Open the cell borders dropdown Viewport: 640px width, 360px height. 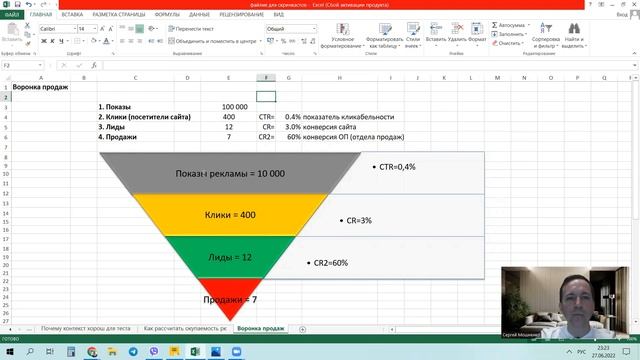pyautogui.click(x=84, y=41)
